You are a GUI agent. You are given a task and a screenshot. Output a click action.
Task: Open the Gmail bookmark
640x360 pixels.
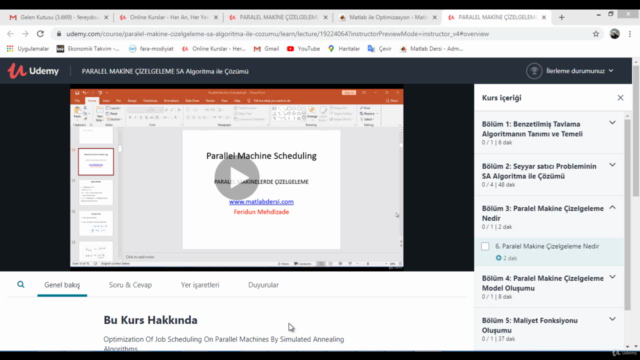(x=266, y=49)
